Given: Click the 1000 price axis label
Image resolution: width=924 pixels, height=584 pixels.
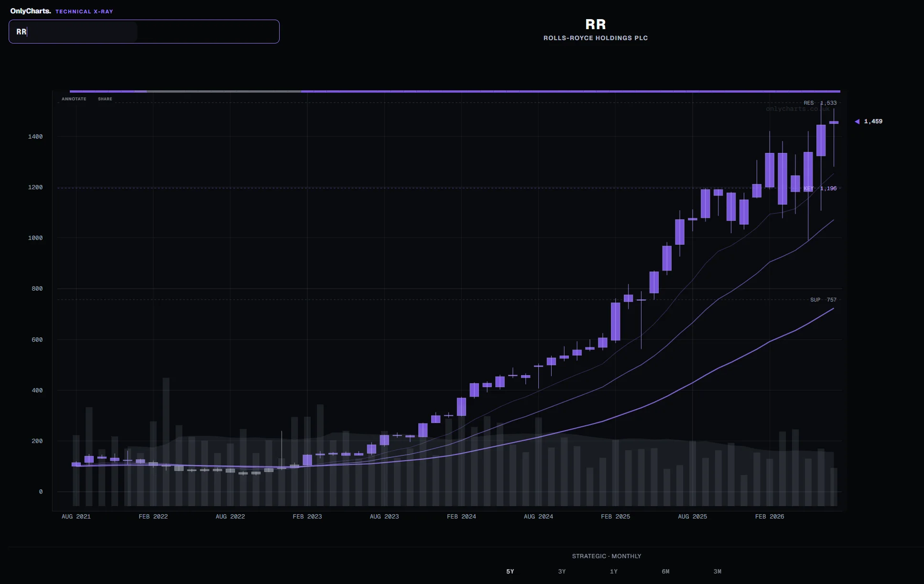Looking at the screenshot, I should 35,238.
